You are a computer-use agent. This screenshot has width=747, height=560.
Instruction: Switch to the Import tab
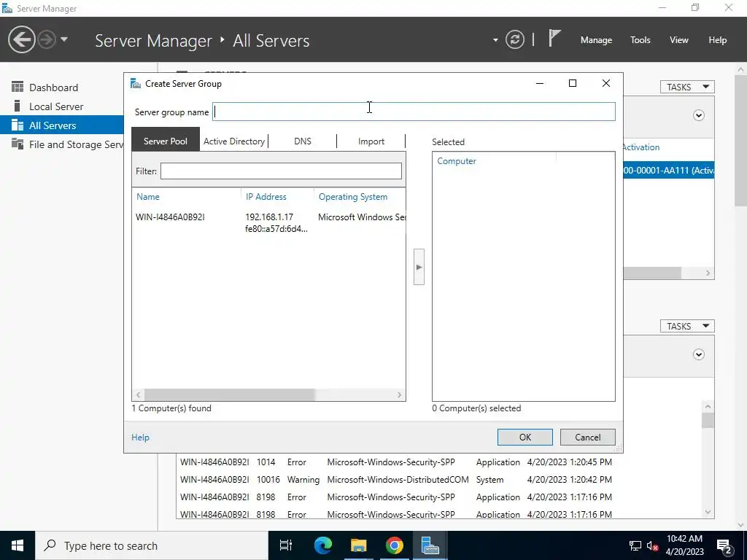pyautogui.click(x=371, y=141)
